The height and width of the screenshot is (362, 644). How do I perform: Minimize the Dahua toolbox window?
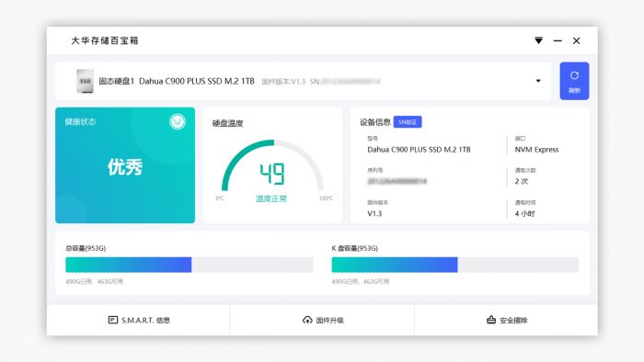[558, 40]
